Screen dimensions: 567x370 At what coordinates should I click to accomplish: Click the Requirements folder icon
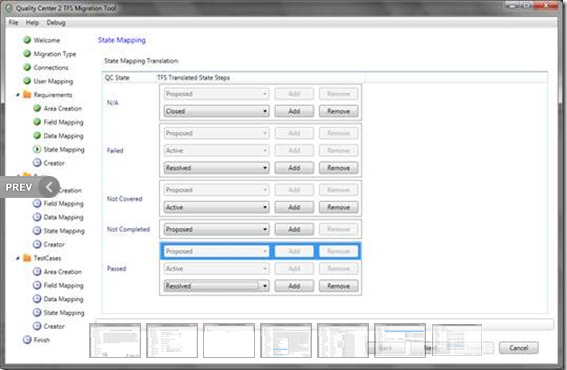27,94
